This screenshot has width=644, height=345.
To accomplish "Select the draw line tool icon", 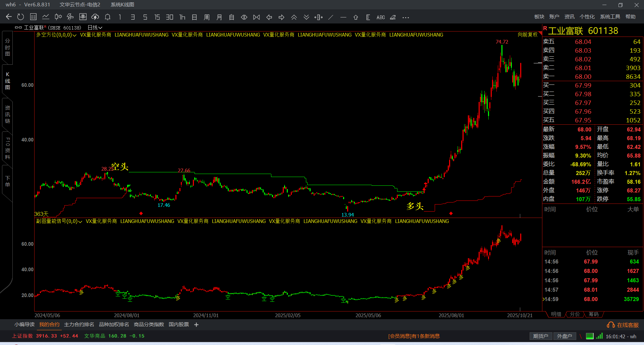I will point(331,17).
